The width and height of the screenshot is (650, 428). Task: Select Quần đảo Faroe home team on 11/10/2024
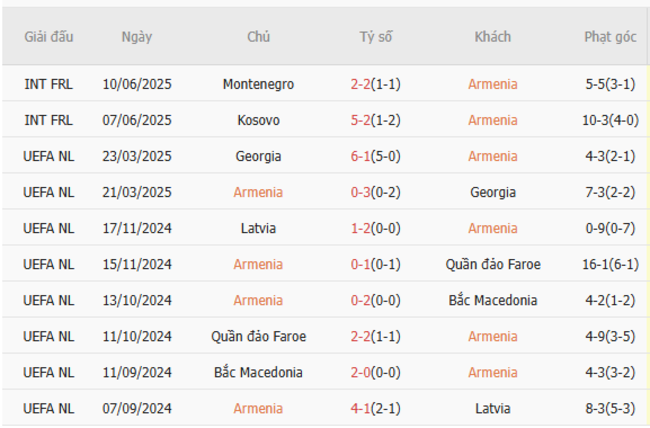[x=258, y=336]
